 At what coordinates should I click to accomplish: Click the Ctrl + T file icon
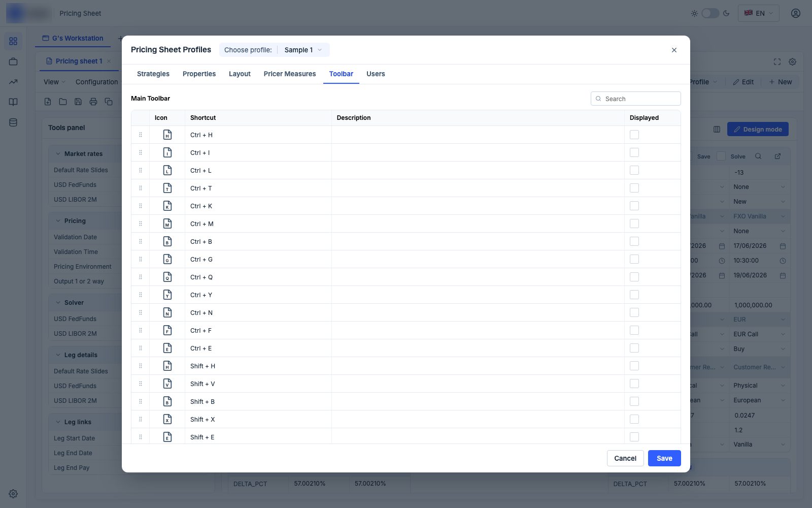167,188
